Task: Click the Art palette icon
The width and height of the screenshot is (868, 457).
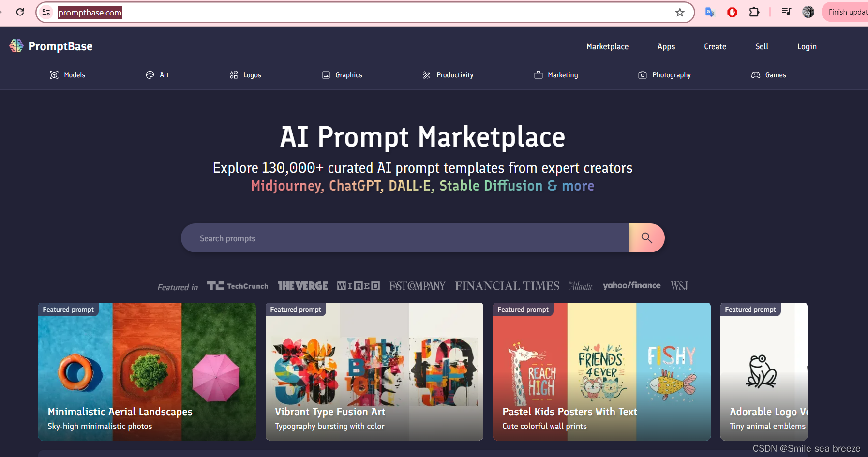Action: (x=150, y=75)
